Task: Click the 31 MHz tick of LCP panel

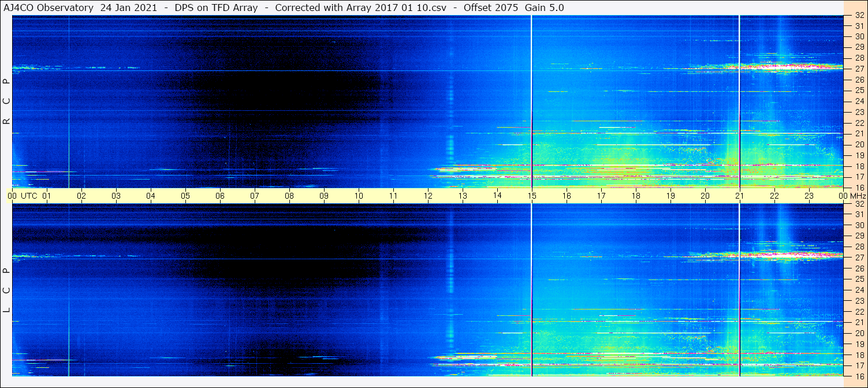Action: pyautogui.click(x=859, y=214)
